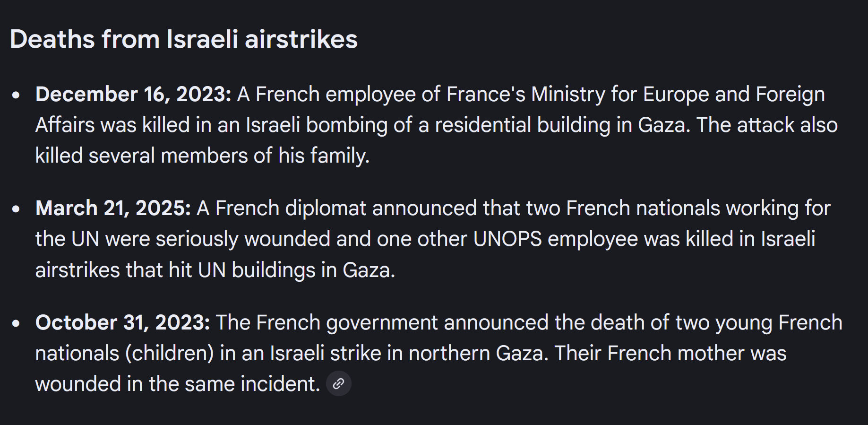Viewport: 868px width, 425px height.
Task: Click the word "UNOPS" in the second entry
Action: (507, 239)
